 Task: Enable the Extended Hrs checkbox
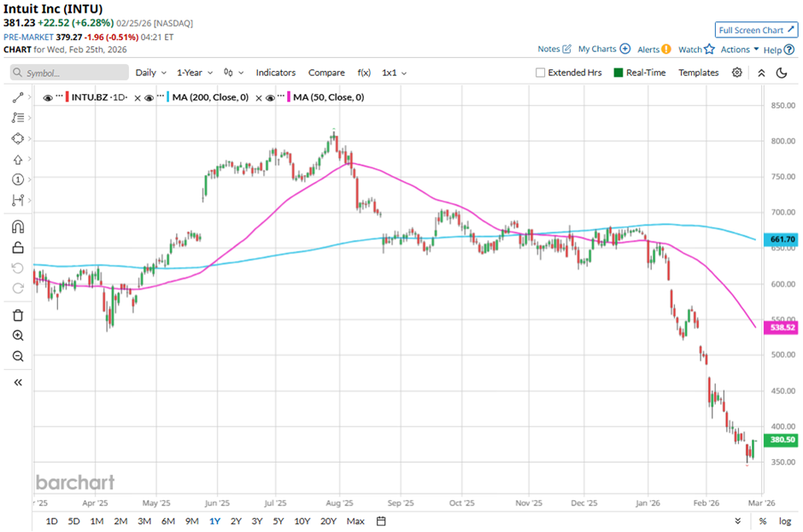pyautogui.click(x=540, y=73)
